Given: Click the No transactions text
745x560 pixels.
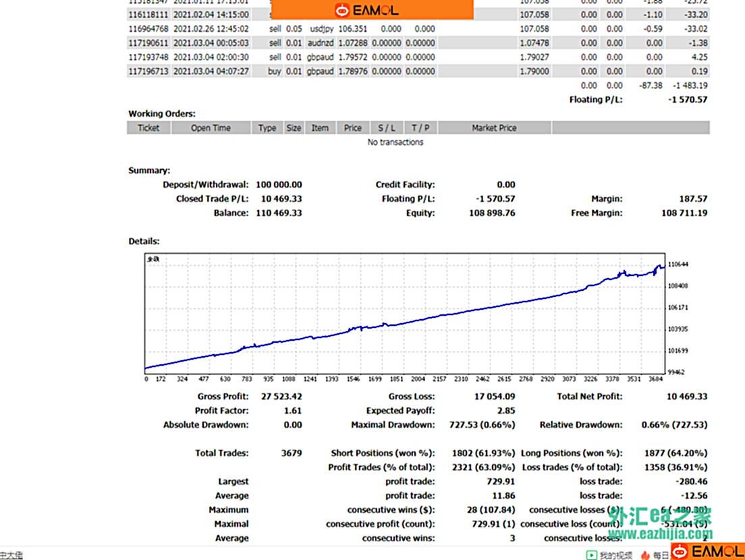Looking at the screenshot, I should coord(395,142).
